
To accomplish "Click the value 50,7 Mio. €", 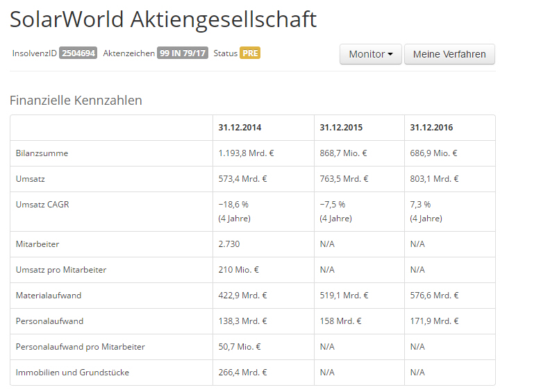I will pos(240,347).
